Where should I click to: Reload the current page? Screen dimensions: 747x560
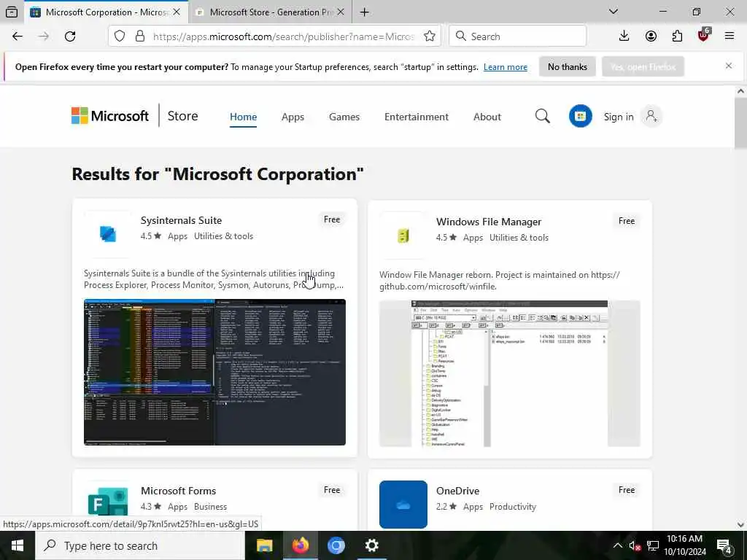[70, 36]
